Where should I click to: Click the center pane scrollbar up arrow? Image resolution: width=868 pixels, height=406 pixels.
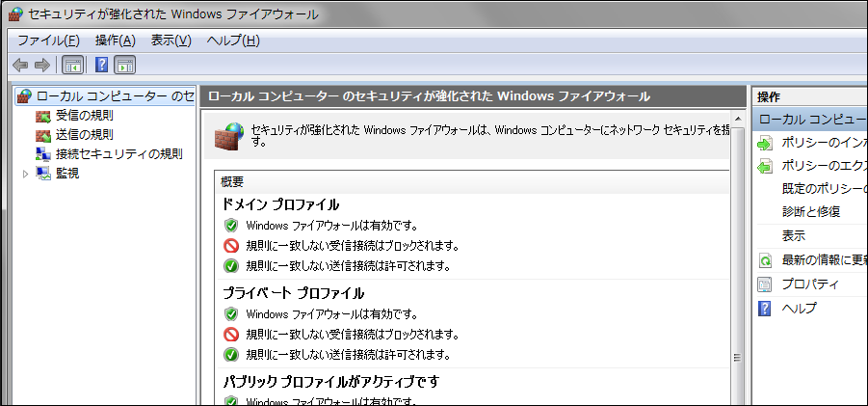click(737, 119)
